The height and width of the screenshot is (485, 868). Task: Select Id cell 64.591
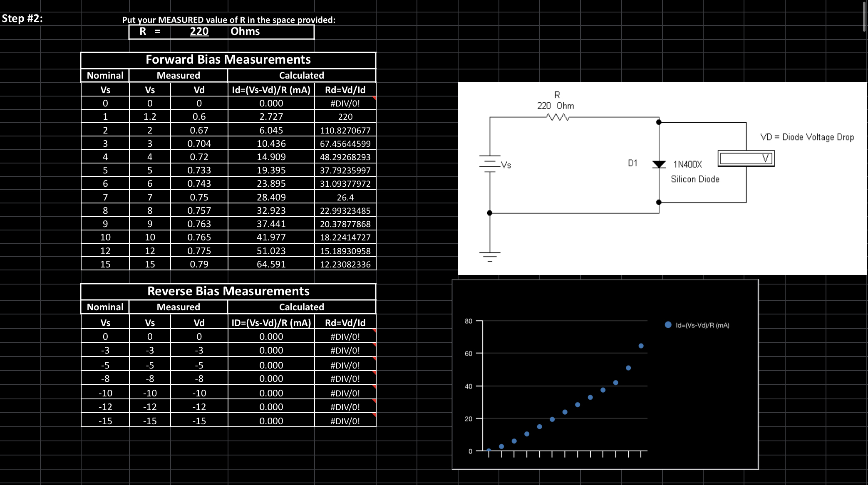(271, 264)
